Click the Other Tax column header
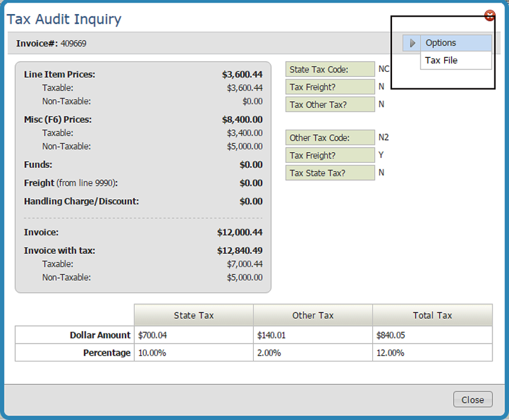 [312, 315]
